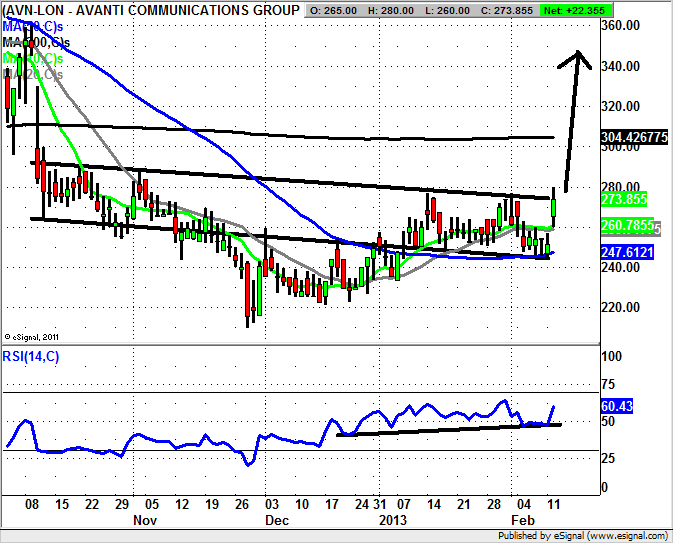The width and height of the screenshot is (673, 543).
Task: Click the gray MA(20,C)s legend label
Action: (33, 74)
